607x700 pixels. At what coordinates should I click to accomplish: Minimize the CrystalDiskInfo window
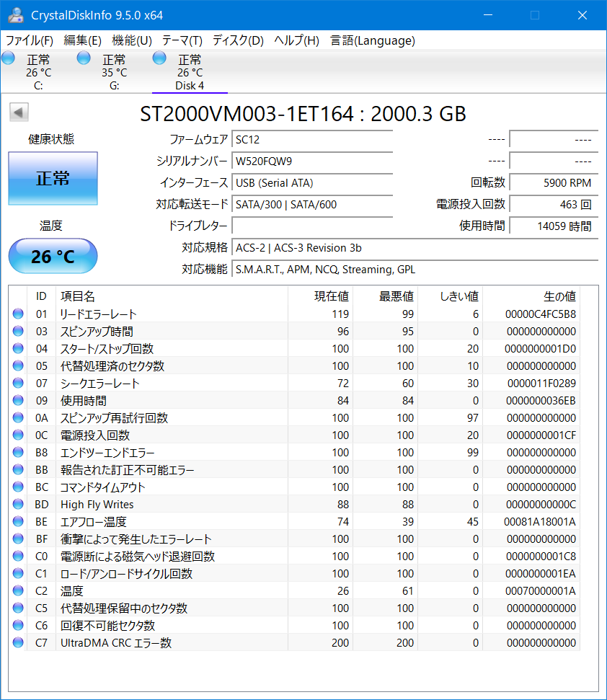(x=488, y=15)
